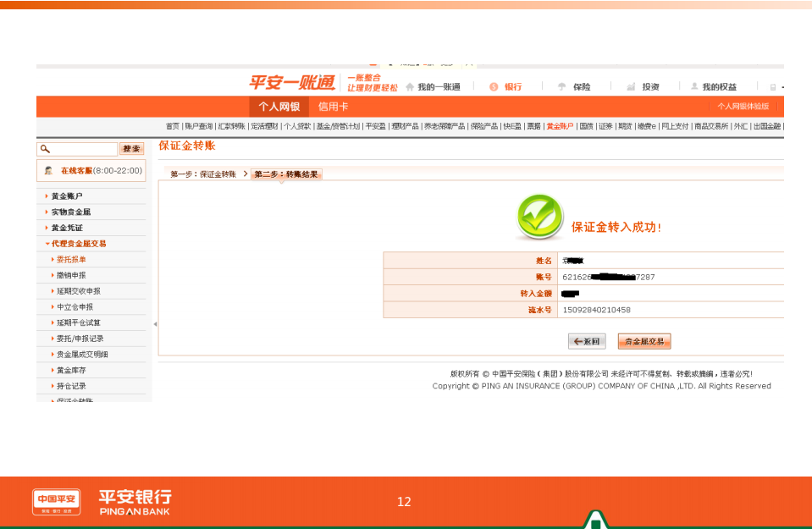Screen dimensions: 812x529
Task: Open 证券 in the navigation bar
Action: point(606,126)
